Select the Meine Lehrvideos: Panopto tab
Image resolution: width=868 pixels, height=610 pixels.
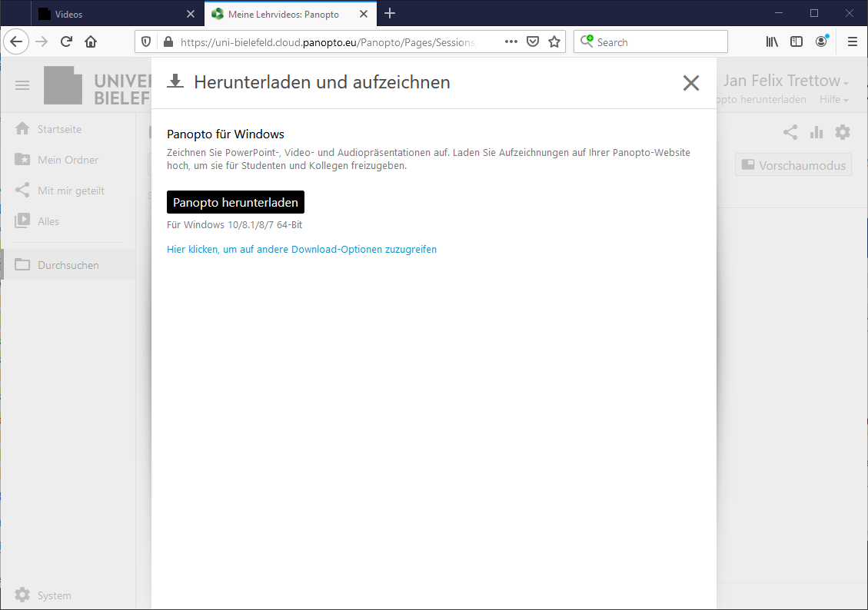291,14
